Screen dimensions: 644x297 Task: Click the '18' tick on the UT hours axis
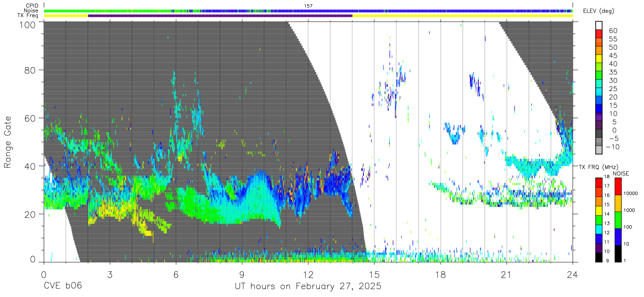tap(440, 274)
